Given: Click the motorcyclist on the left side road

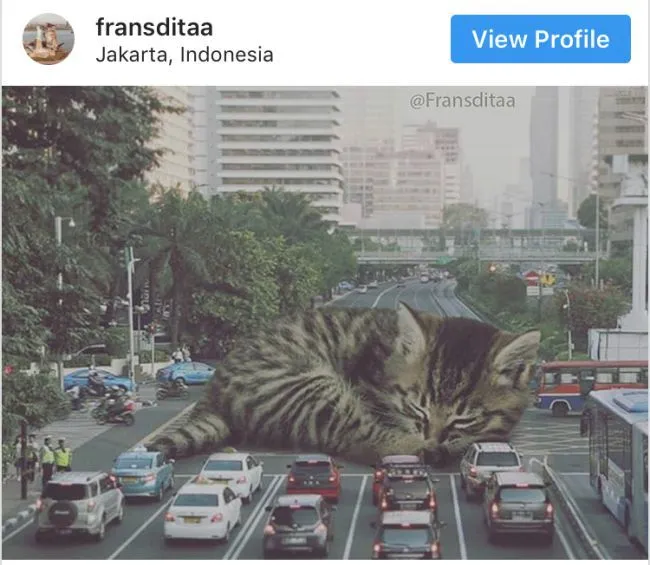Looking at the screenshot, I should (115, 408).
